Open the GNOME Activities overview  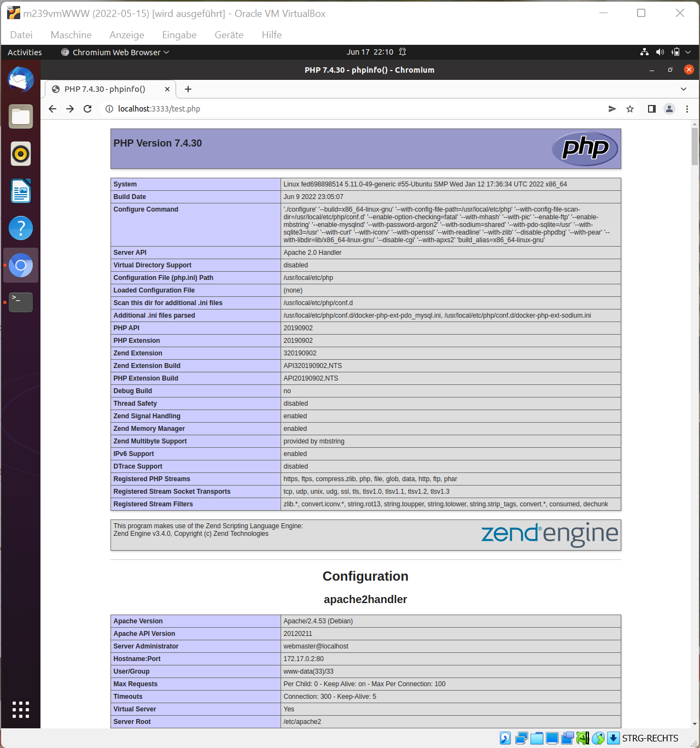tap(25, 52)
